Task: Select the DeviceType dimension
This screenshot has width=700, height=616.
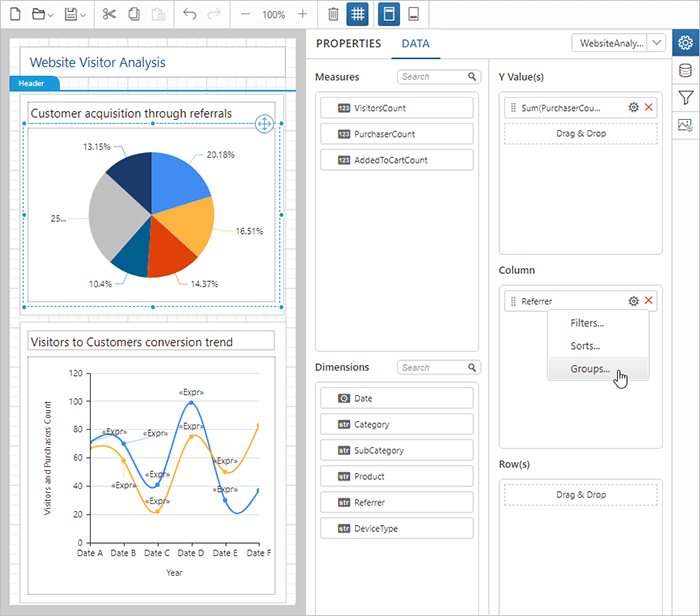Action: [396, 528]
